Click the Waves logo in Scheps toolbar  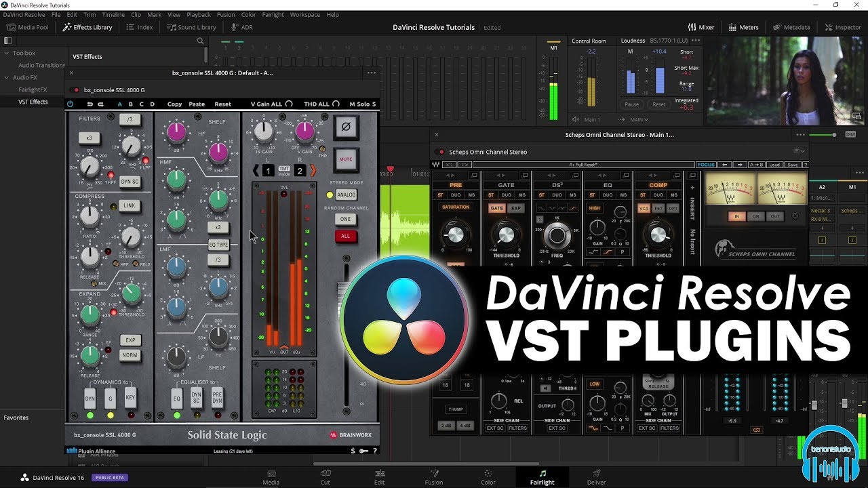click(x=435, y=165)
